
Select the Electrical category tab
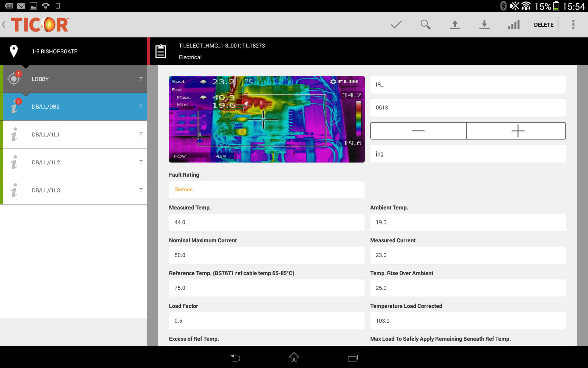[190, 57]
